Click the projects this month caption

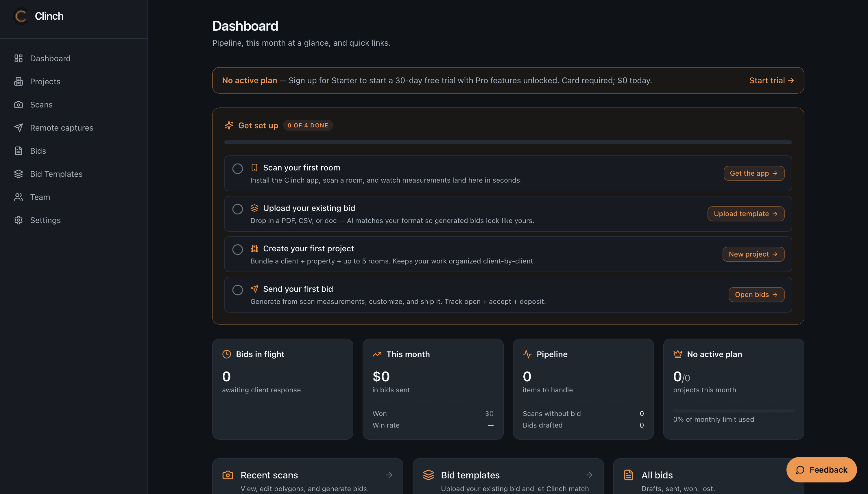704,390
